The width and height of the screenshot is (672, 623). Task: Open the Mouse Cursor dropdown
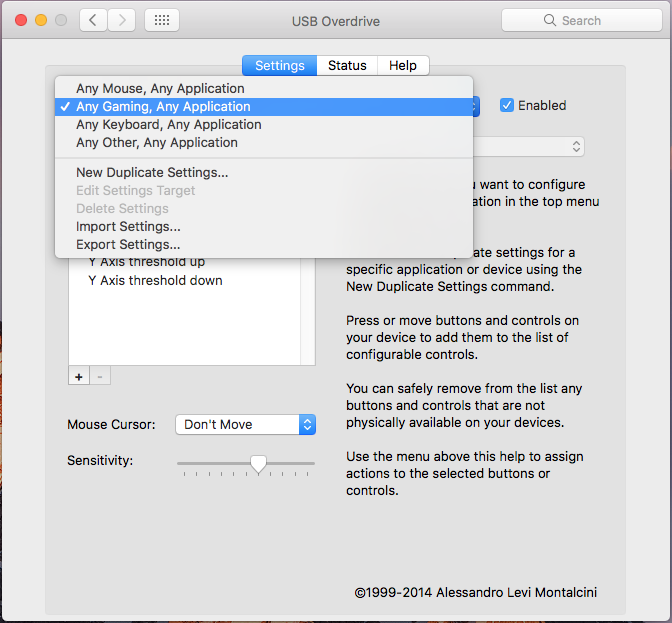(x=245, y=424)
